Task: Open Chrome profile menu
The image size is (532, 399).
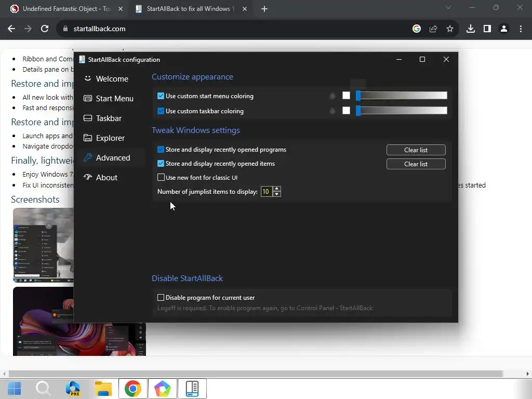Action: [504, 29]
